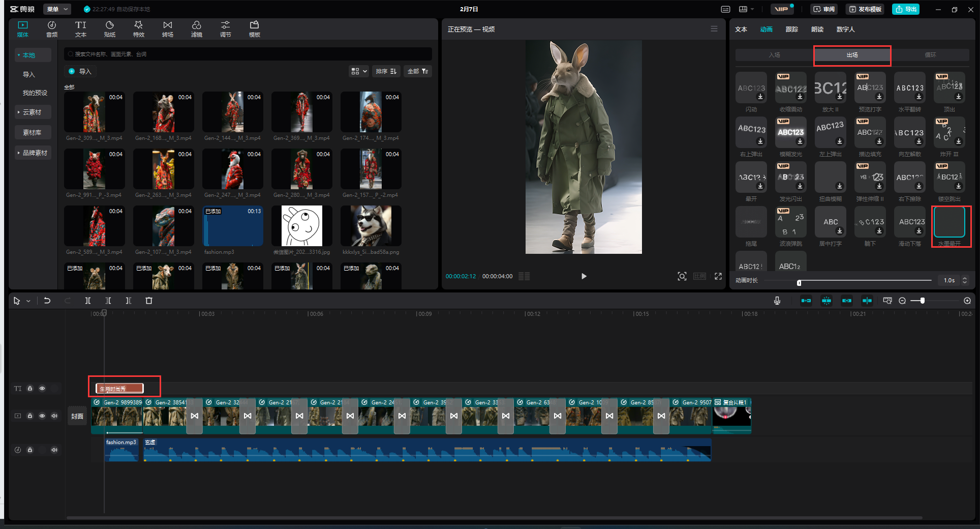980x529 pixels.
Task: Open the 特效 effects panel
Action: 138,29
